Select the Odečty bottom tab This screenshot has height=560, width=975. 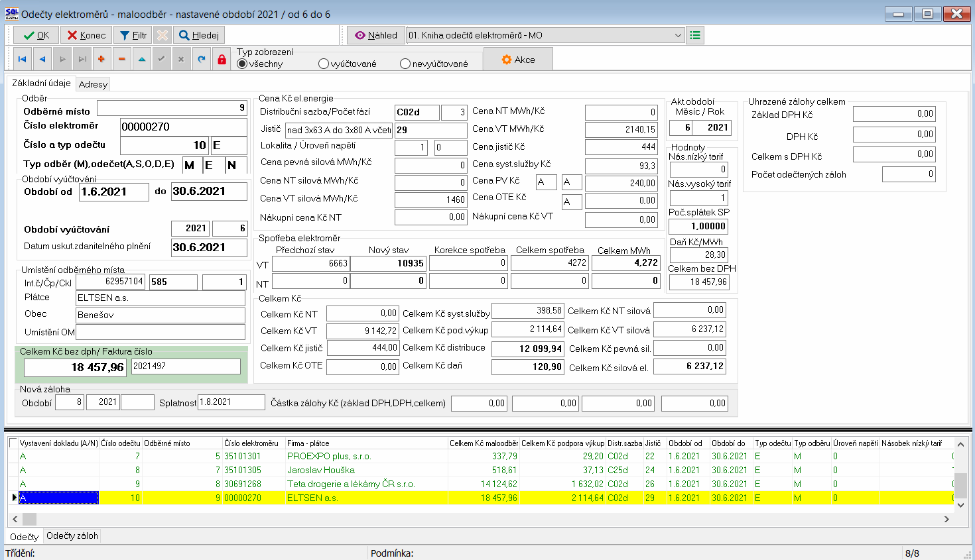point(25,537)
